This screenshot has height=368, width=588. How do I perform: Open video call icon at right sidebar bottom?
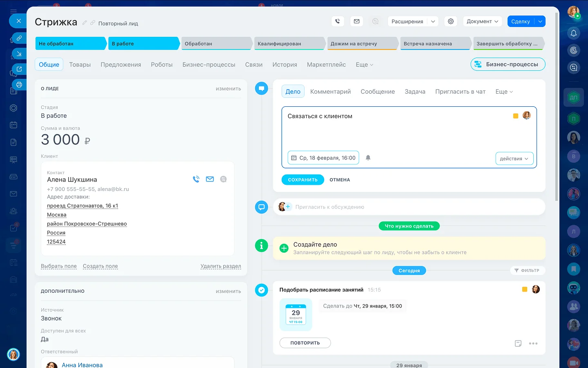[574, 363]
